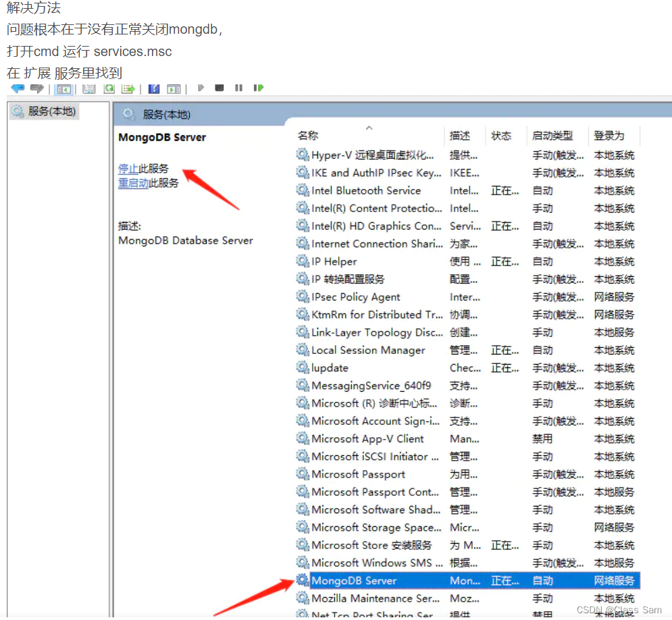Select Microsoft Passport service name

(x=358, y=474)
